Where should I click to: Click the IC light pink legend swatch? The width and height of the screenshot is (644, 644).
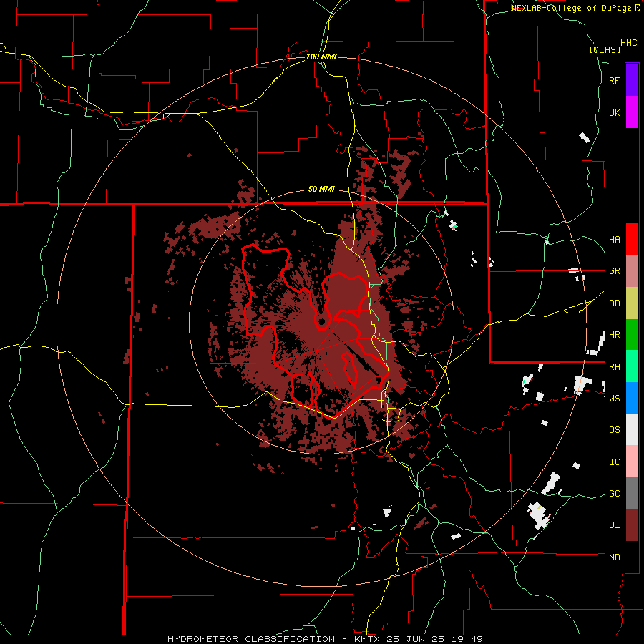(x=632, y=462)
